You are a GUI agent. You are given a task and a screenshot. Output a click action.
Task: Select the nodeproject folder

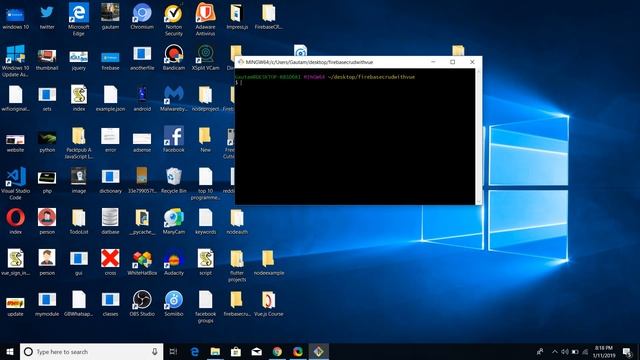(x=205, y=98)
